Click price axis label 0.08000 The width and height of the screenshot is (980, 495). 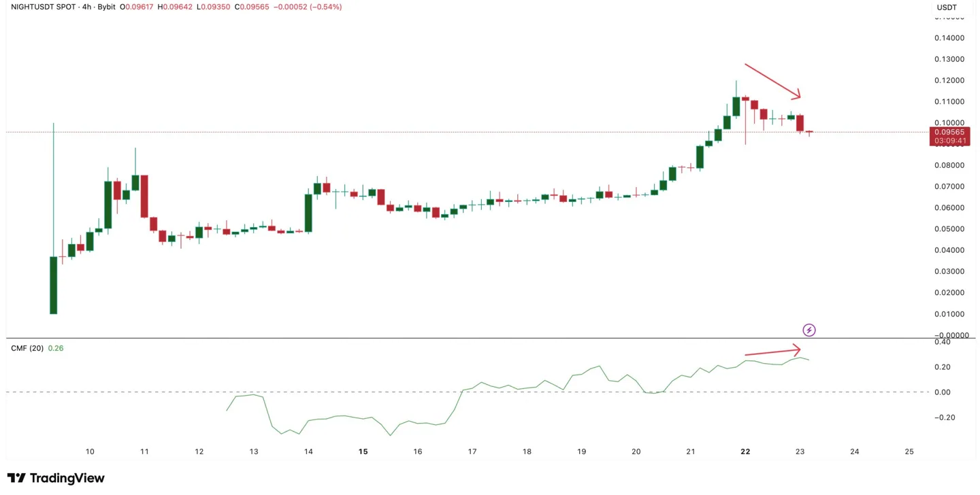[x=949, y=165]
